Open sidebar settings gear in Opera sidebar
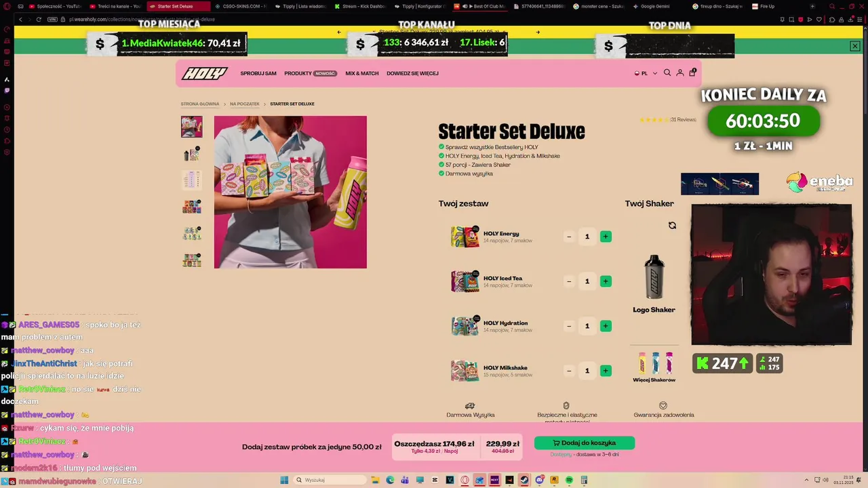Image resolution: width=868 pixels, height=488 pixels. (7, 152)
